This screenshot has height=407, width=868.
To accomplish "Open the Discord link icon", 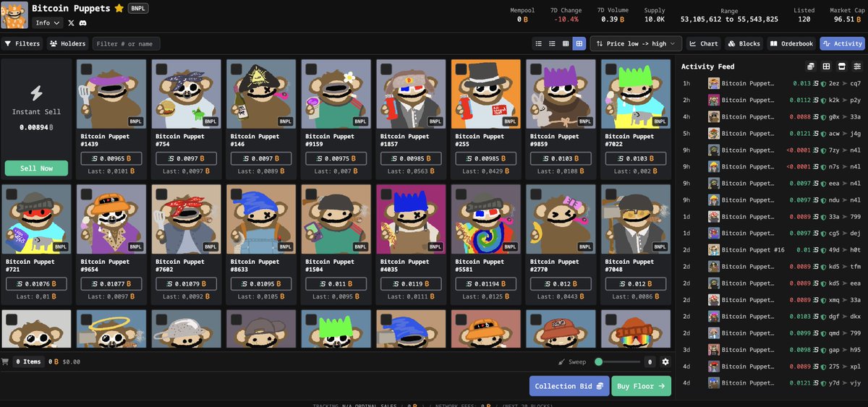I will click(x=82, y=23).
